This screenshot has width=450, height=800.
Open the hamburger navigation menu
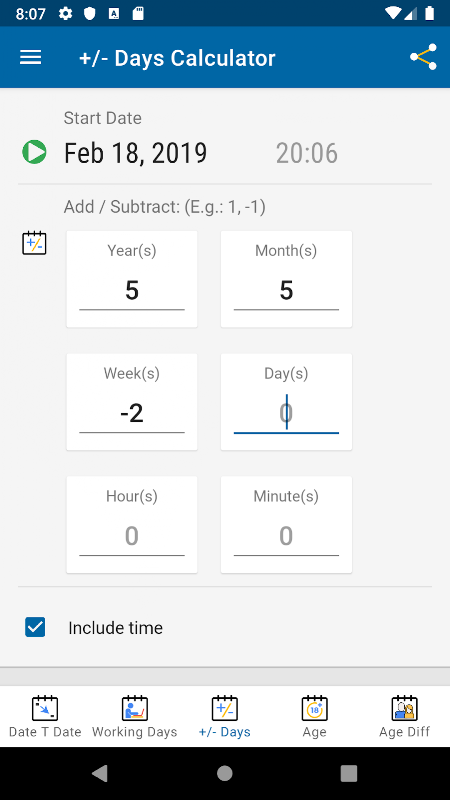point(31,58)
